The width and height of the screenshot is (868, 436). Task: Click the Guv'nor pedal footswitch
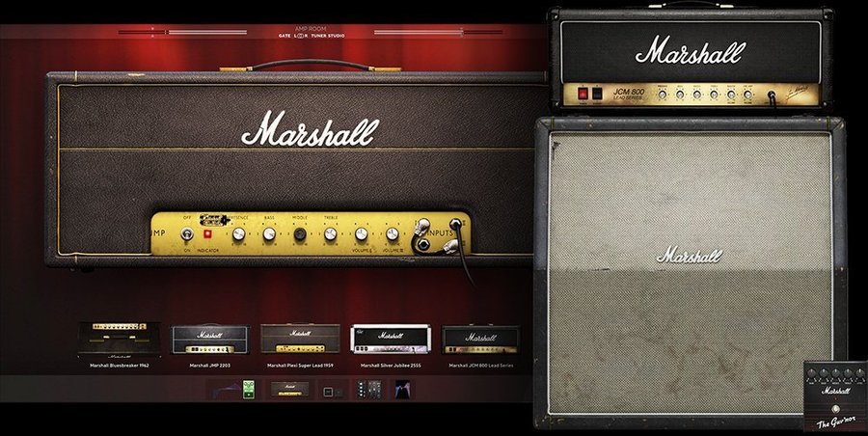click(x=835, y=409)
